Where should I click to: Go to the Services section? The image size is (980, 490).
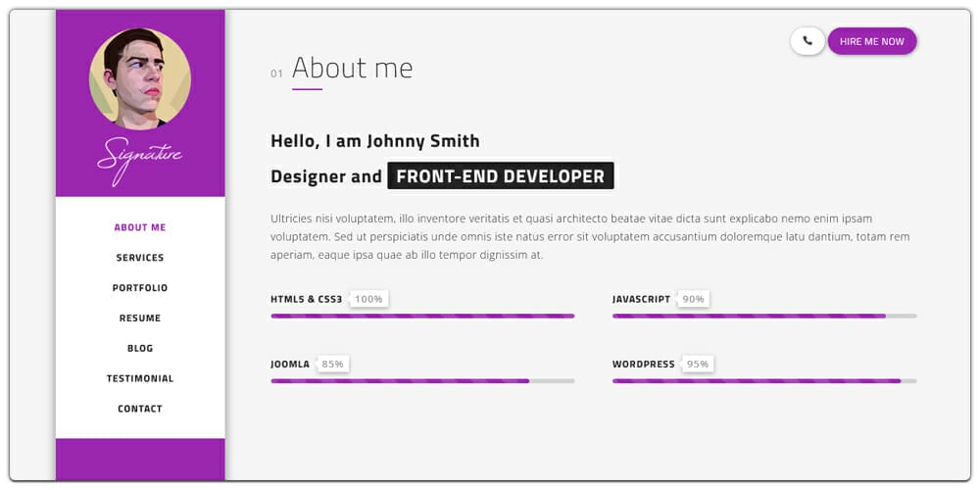(x=140, y=258)
